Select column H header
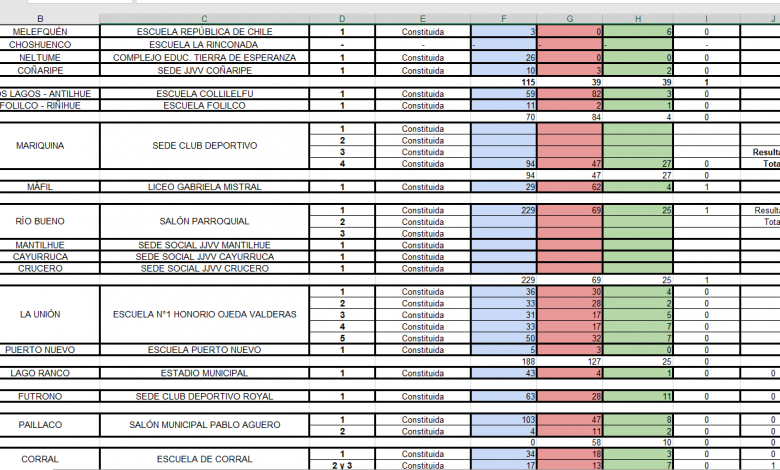Viewport: 780px width, 470px height. 637,18
